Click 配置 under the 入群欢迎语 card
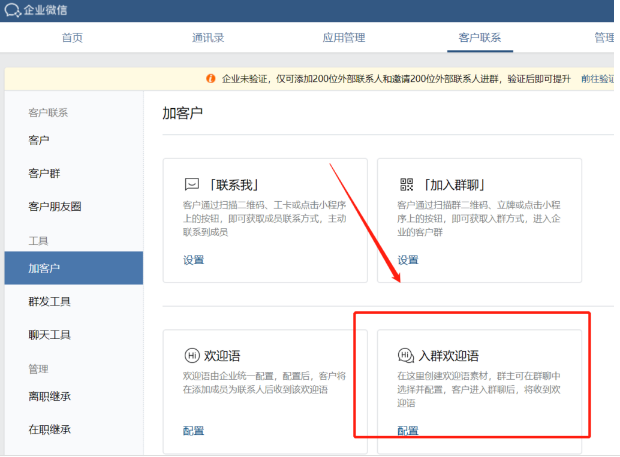620x457 pixels. tap(408, 431)
